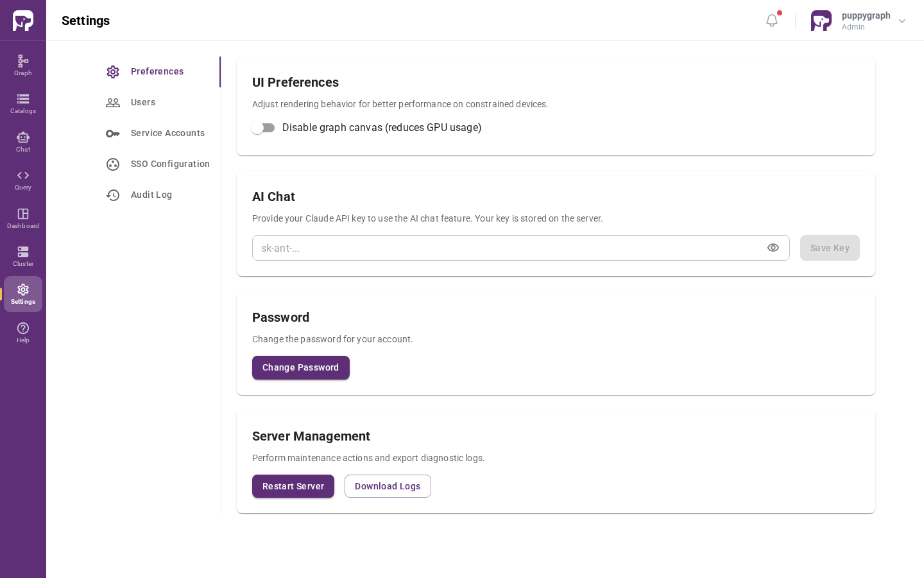
Task: Expand the puppygraph account menu chevron
Action: click(x=902, y=21)
